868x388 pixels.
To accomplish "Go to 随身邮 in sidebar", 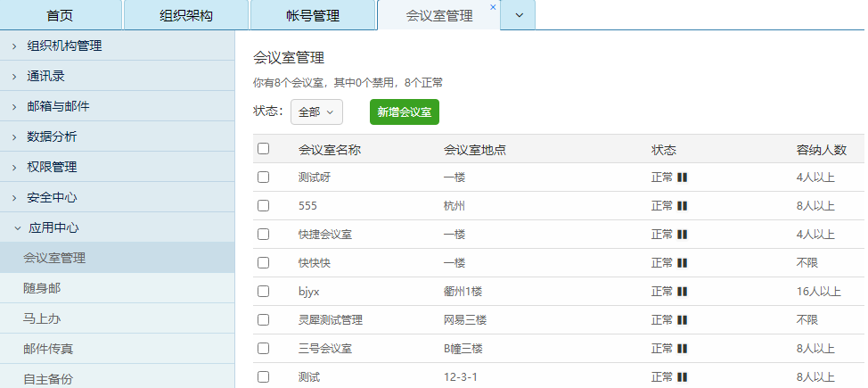I will coord(42,288).
